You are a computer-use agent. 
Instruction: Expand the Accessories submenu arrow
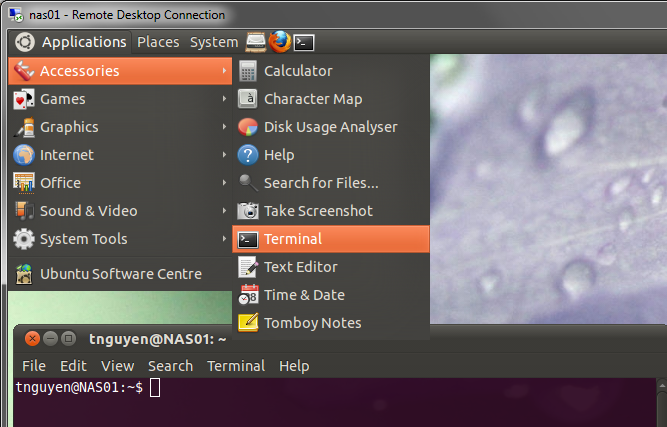224,71
